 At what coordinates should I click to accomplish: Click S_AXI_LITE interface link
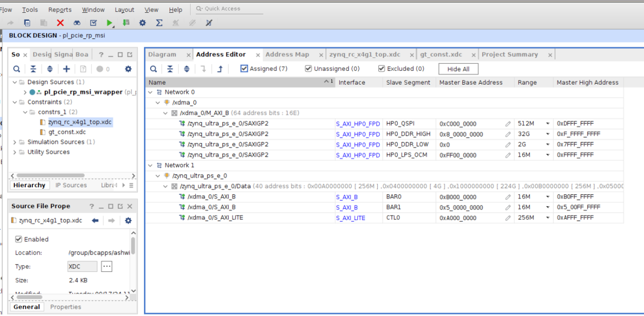(x=351, y=218)
